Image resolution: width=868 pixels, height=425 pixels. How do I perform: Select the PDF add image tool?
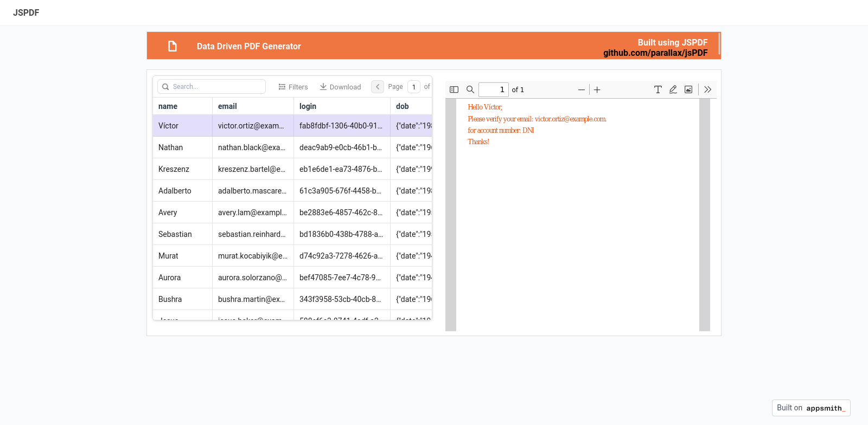click(688, 89)
